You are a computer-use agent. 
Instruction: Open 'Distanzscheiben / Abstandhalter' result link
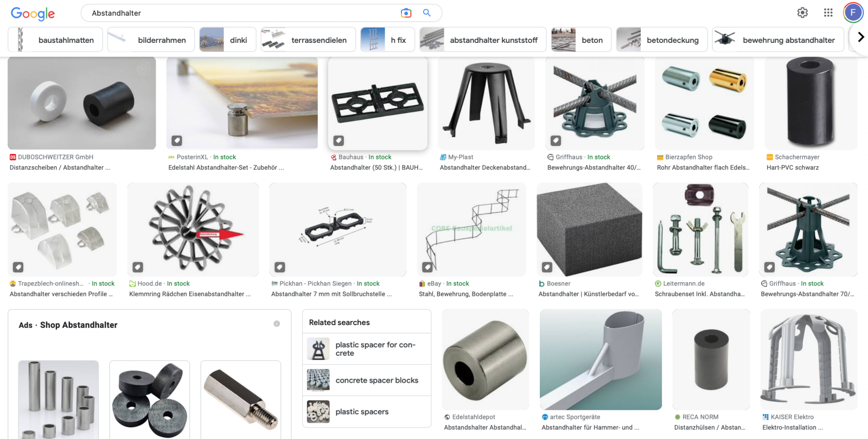coord(60,168)
